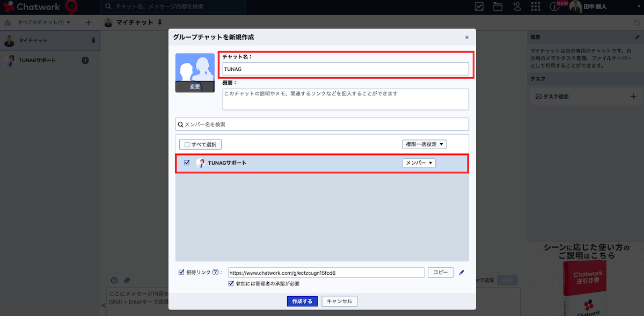Click the 概要 description text area
The height and width of the screenshot is (316, 644).
pos(346,99)
